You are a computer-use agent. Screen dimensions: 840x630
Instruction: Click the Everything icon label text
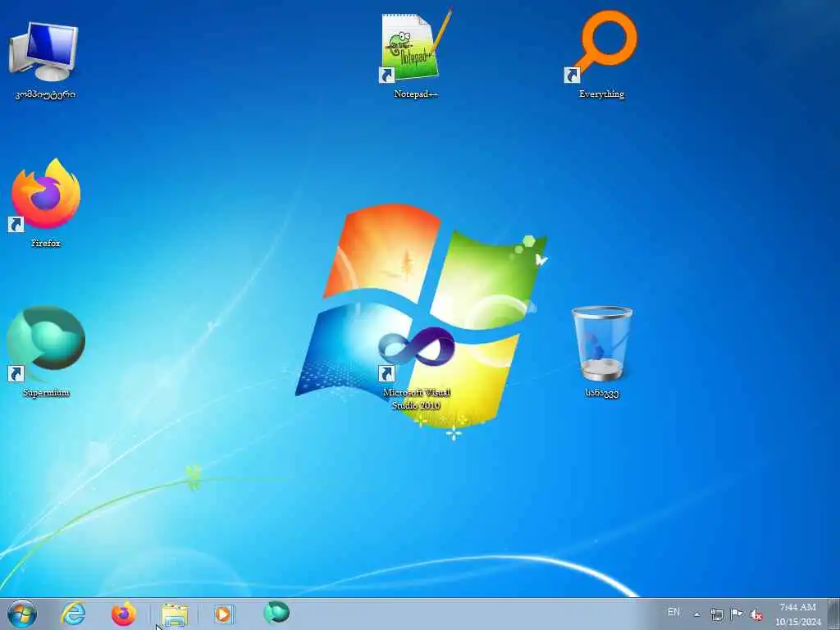point(601,94)
